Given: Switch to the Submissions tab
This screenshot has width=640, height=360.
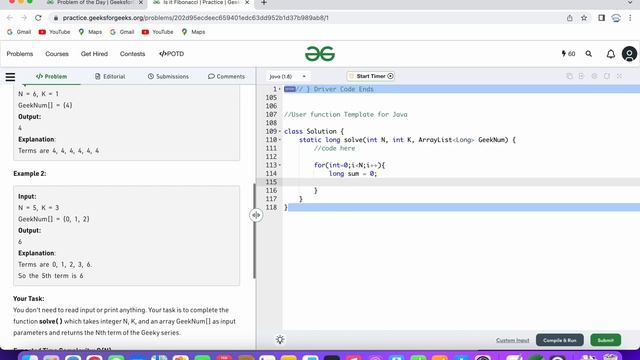Looking at the screenshot, I should [x=168, y=76].
